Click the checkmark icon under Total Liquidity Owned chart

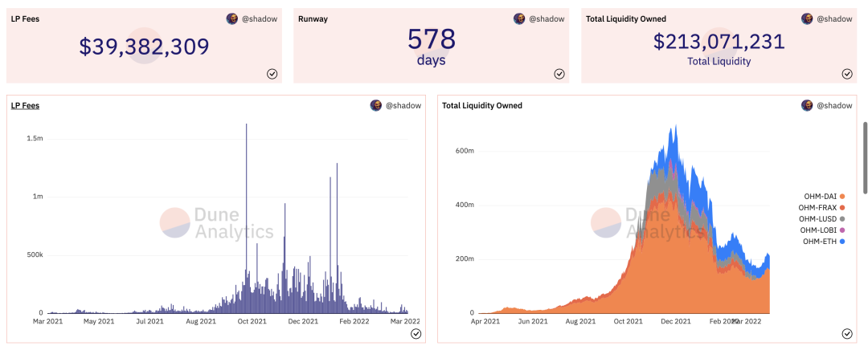(847, 333)
